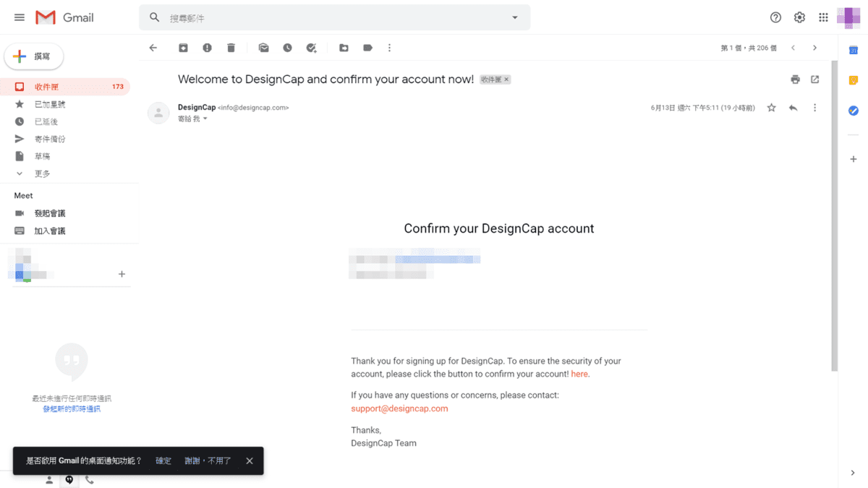
Task: Click the 搜尋郵件 search field
Action: point(333,17)
